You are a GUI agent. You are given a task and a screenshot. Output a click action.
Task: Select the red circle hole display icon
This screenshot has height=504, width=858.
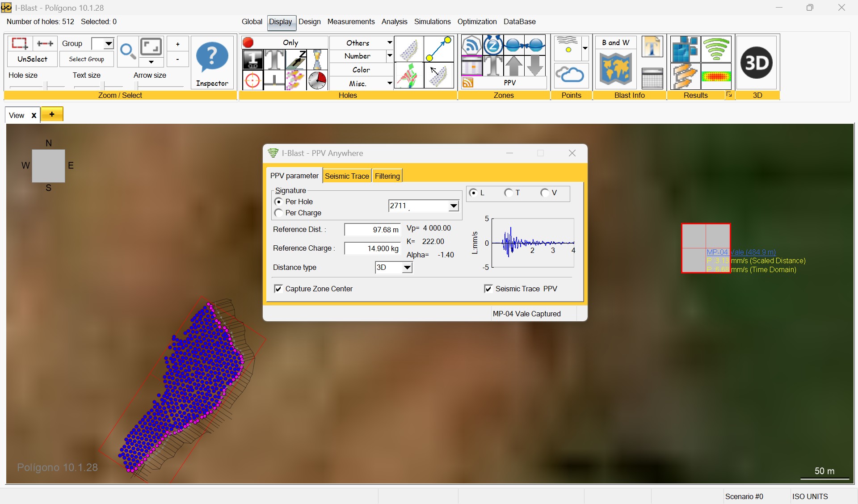[247, 42]
